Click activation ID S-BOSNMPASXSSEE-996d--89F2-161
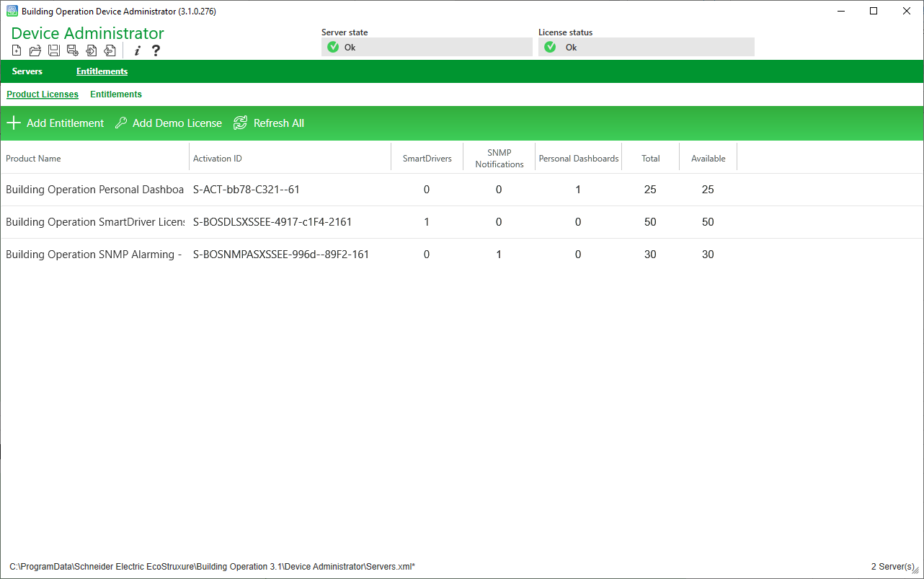This screenshot has height=579, width=924. click(x=281, y=255)
